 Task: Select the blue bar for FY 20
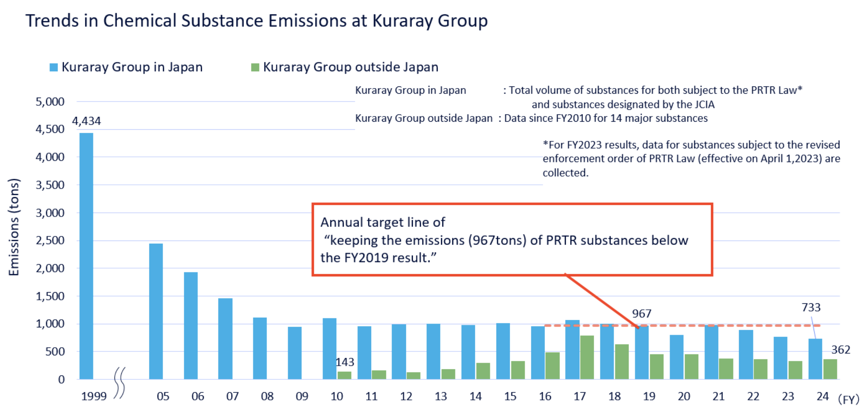pyautogui.click(x=677, y=357)
